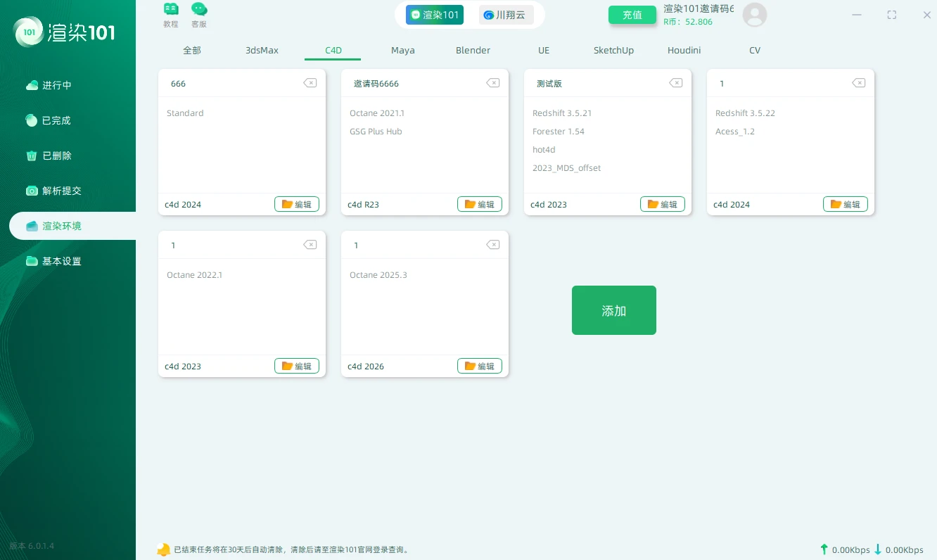The height and width of the screenshot is (560, 937).
Task: Select the 渲染101 platform toggle
Action: pyautogui.click(x=435, y=15)
